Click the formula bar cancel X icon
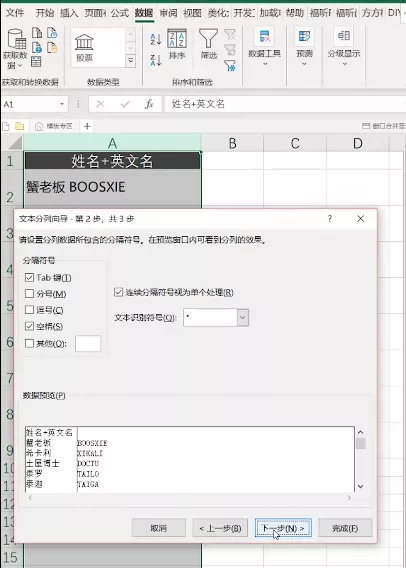 (100, 104)
